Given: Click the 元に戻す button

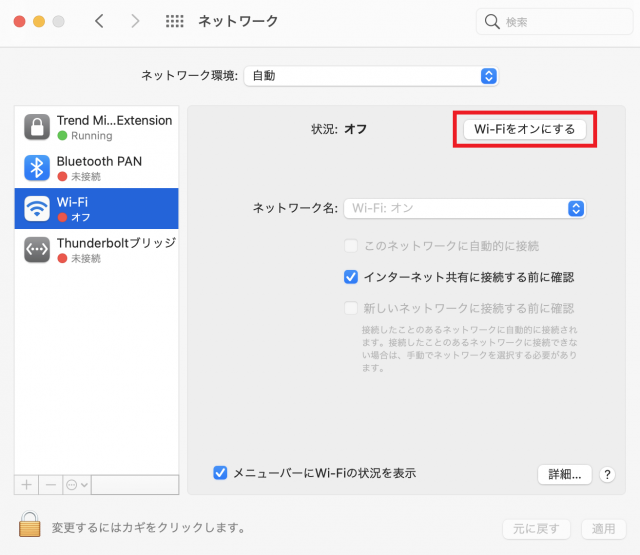Looking at the screenshot, I should point(536,529).
